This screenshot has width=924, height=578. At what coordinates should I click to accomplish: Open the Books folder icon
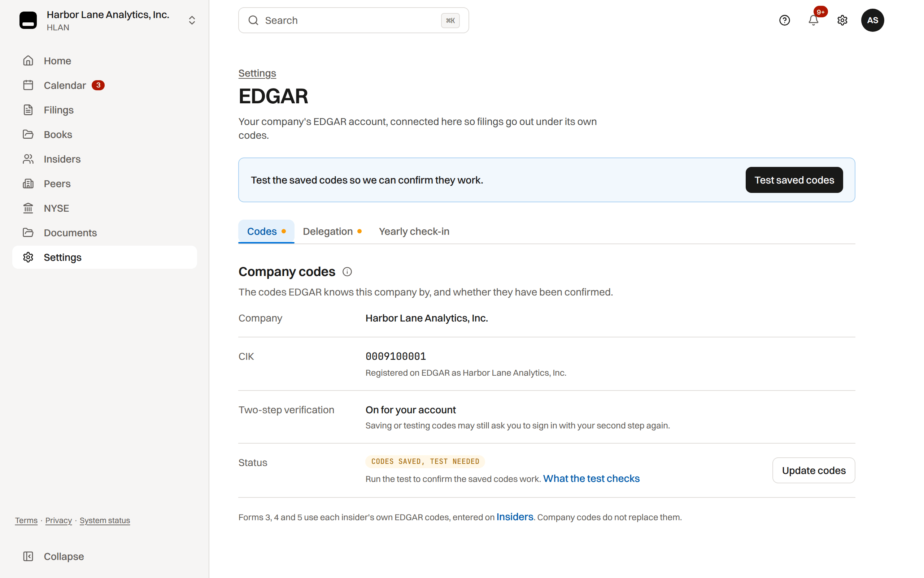pos(28,134)
